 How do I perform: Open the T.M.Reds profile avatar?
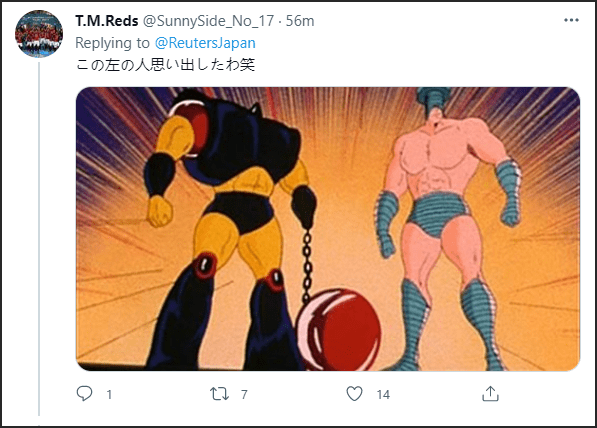[x=39, y=34]
